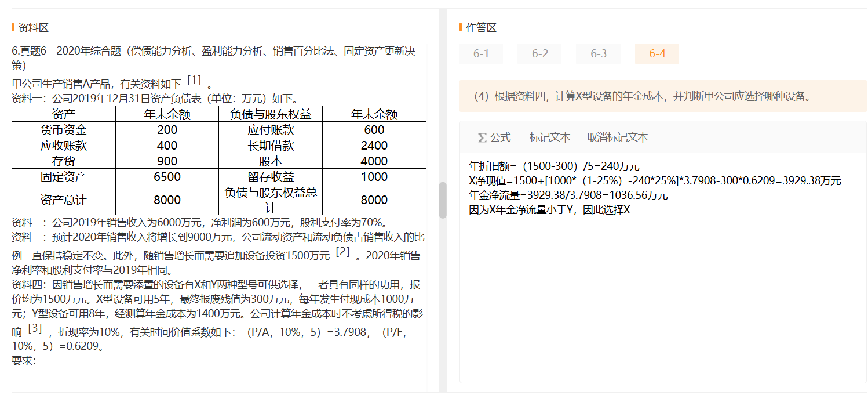Click the X净现值 calculation line
Image resolution: width=868 pixels, height=395 pixels.
[x=655, y=181]
